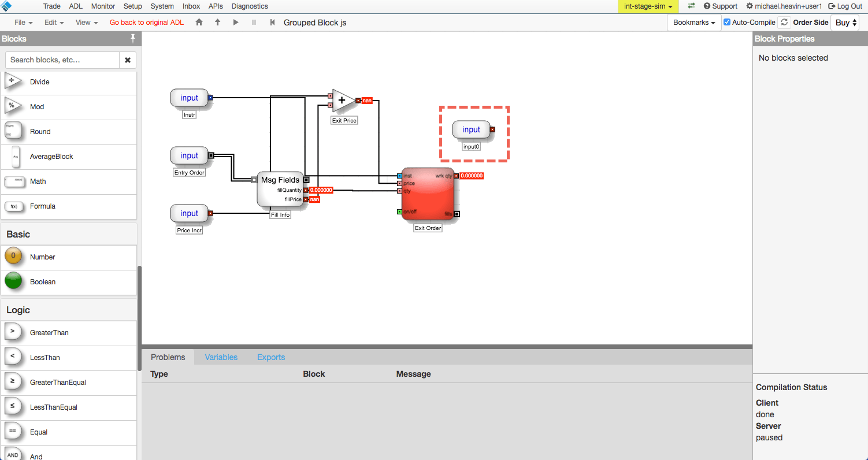Select the LessThanEqual block icon

click(x=13, y=407)
